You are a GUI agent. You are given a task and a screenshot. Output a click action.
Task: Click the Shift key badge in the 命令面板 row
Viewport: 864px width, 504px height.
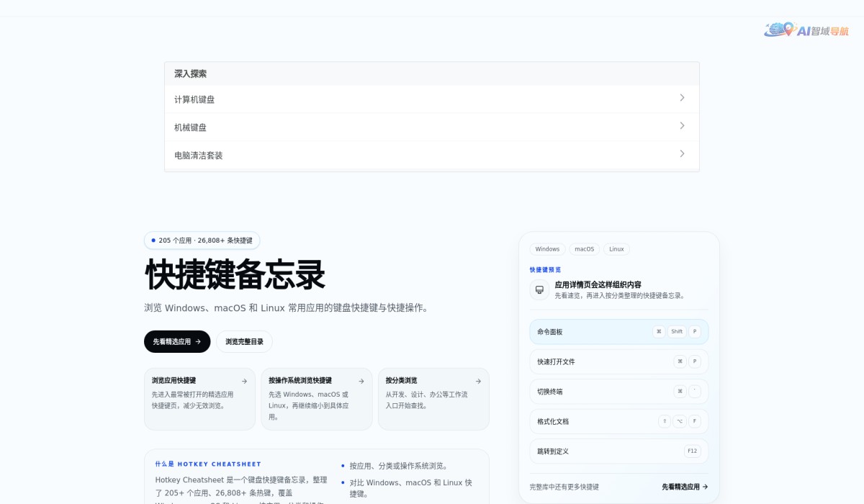coord(677,331)
